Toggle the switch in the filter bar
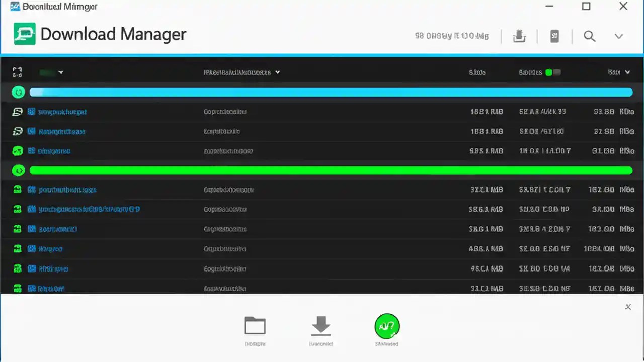This screenshot has height=362, width=644. click(554, 72)
